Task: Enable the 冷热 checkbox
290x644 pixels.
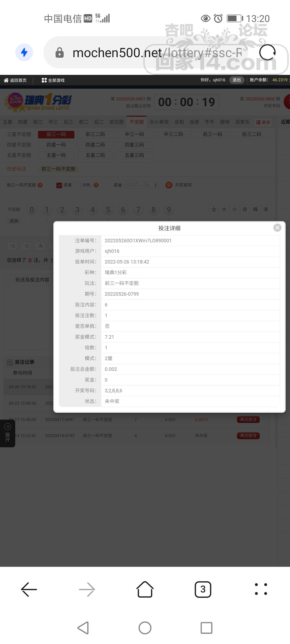Action: pyautogui.click(x=78, y=185)
